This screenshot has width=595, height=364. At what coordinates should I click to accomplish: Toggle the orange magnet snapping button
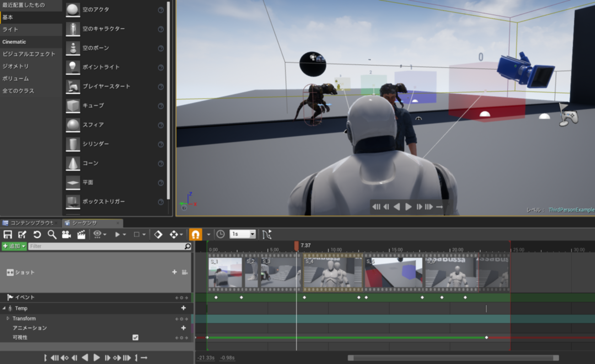point(195,235)
